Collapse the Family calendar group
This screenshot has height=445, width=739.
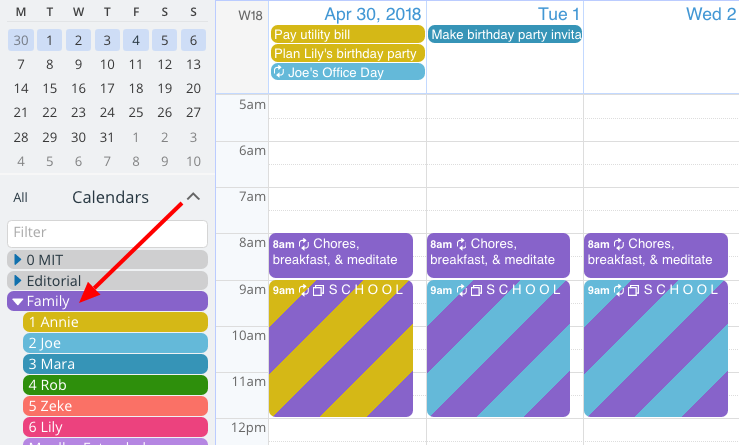coord(17,301)
